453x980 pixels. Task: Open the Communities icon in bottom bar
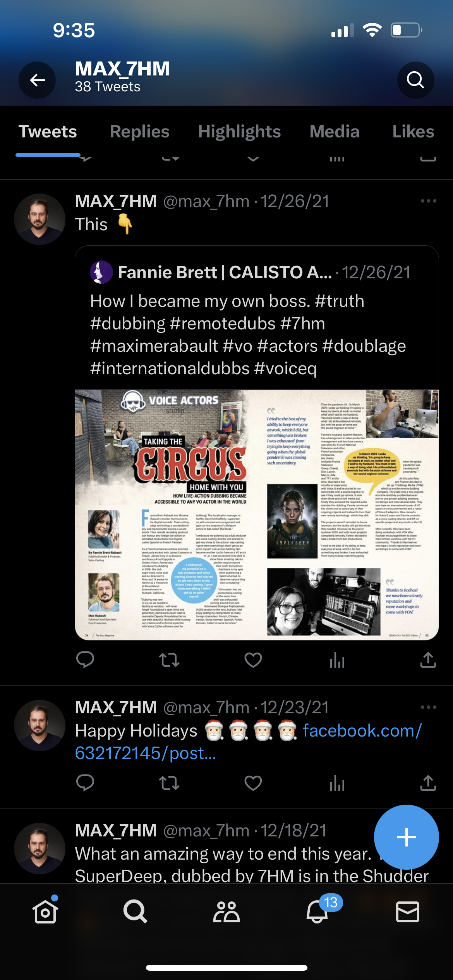[226, 912]
